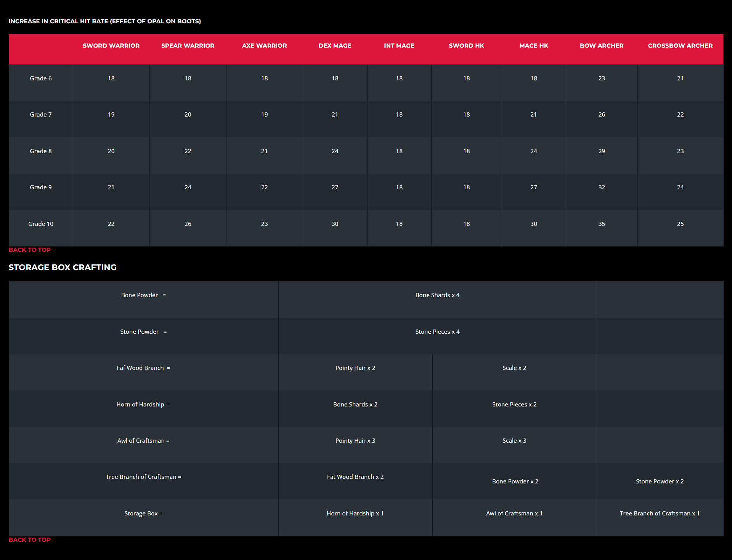Click the CROSSBOW ARCHER column header
This screenshot has width=732, height=560.
680,46
